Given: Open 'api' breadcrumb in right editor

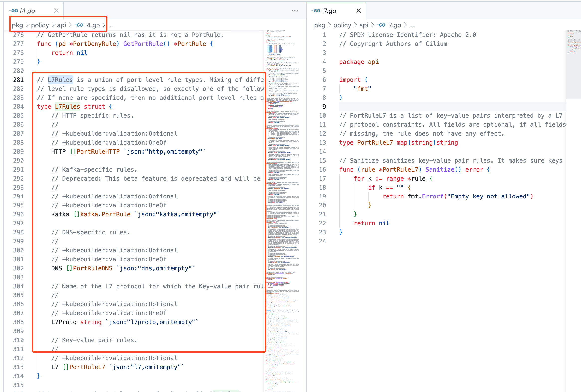Looking at the screenshot, I should (x=364, y=25).
